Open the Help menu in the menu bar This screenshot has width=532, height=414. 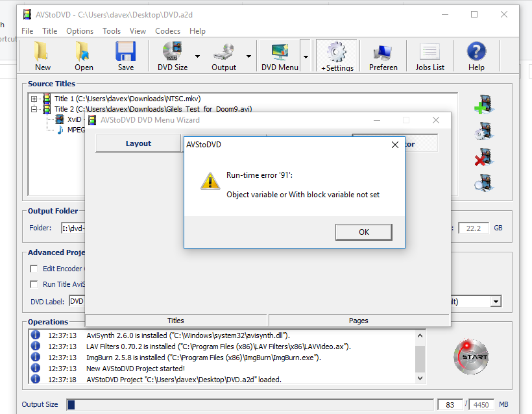tap(197, 31)
